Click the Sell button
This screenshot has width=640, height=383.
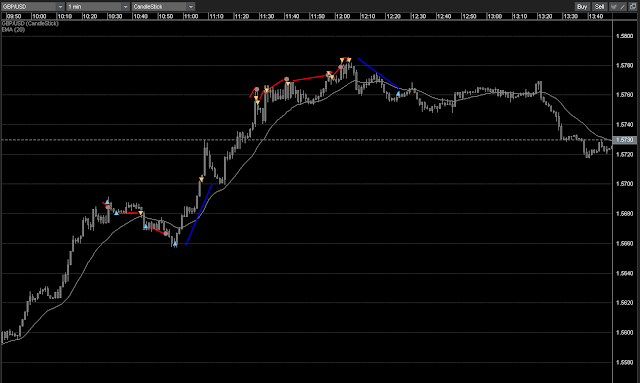coord(599,7)
